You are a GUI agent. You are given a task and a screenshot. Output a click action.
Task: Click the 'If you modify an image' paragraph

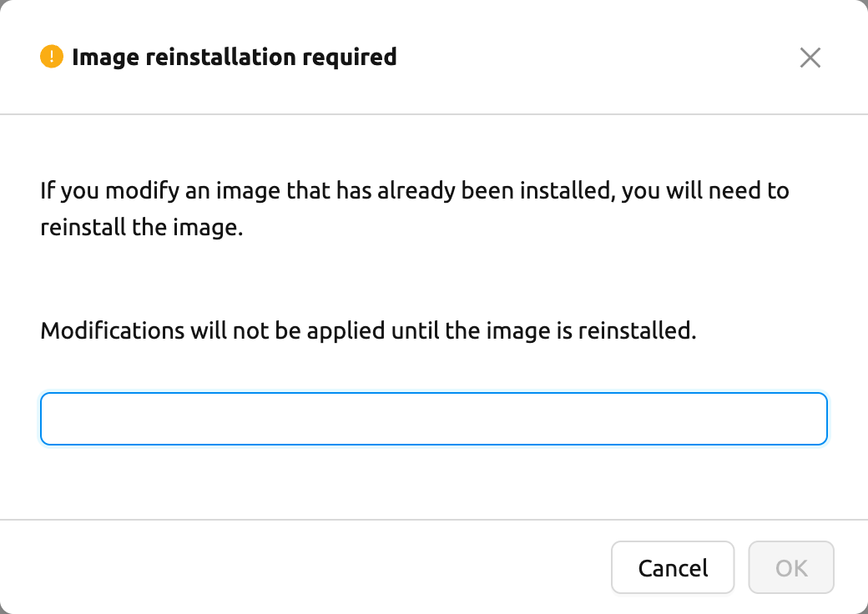pos(415,209)
